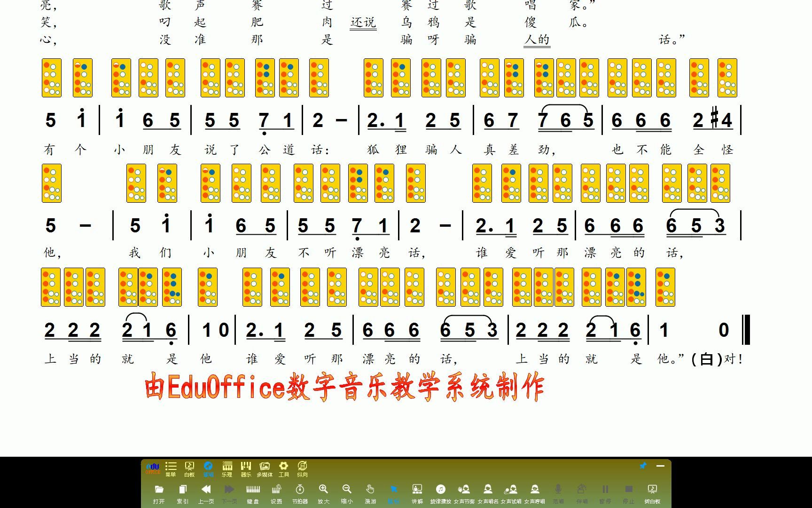Viewport: 812px width, 508px height.
Task: Click 女声唱名 female solfege
Action: tap(488, 494)
